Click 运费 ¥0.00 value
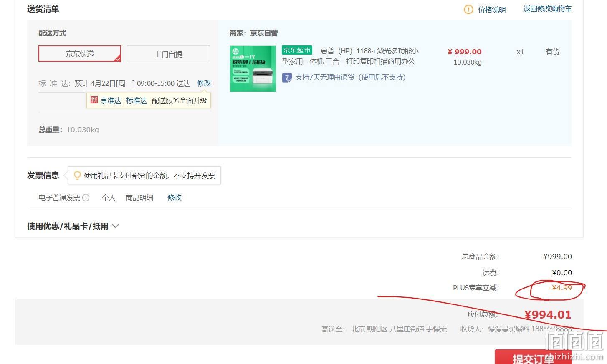 (x=562, y=273)
